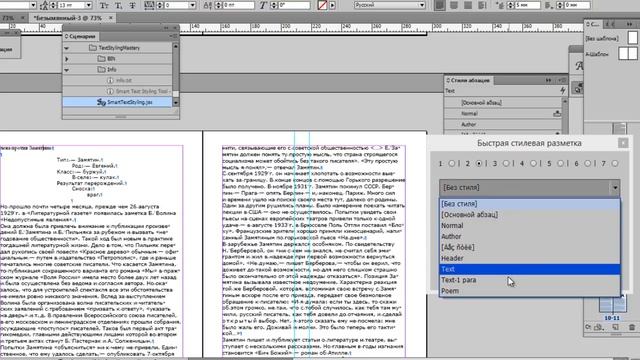Select the Bin folder row
Viewport: 640px width, 360px height.
117,59
